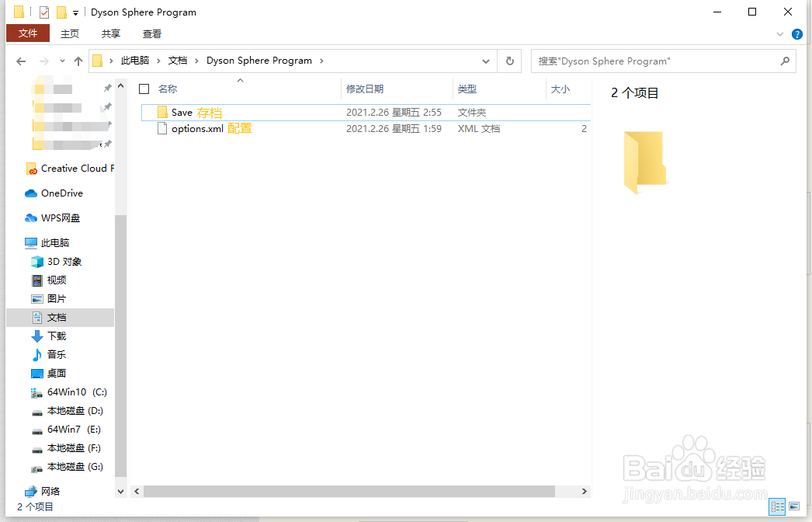The image size is (812, 522).
Task: Open OneDrive in the navigation pane
Action: pyautogui.click(x=54, y=193)
